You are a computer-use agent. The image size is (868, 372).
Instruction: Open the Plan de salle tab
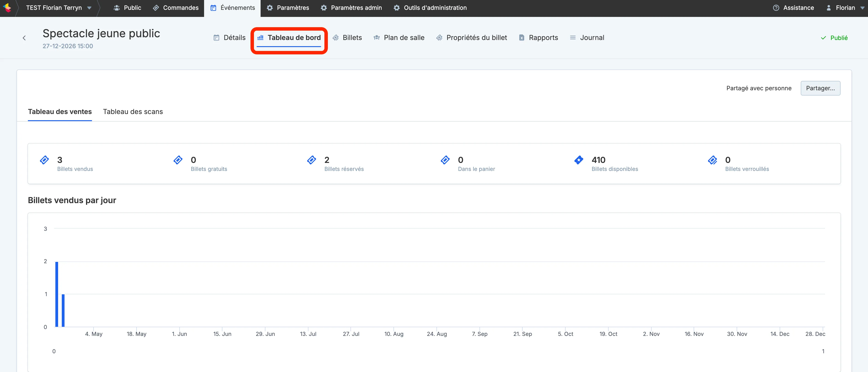click(399, 38)
